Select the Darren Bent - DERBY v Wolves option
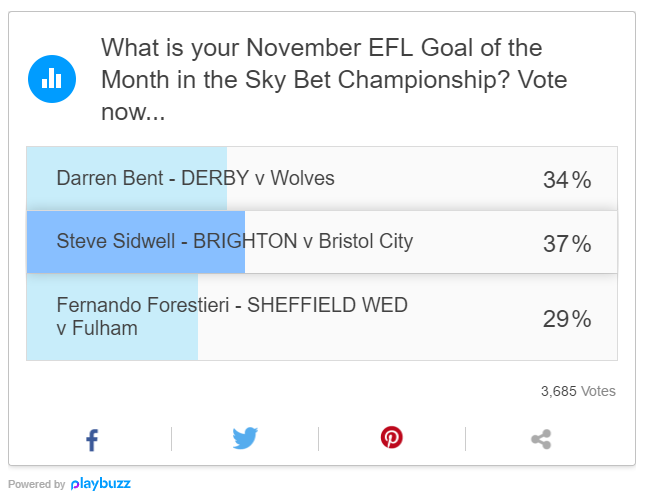Viewport: 650px width, 501px height. (x=322, y=179)
